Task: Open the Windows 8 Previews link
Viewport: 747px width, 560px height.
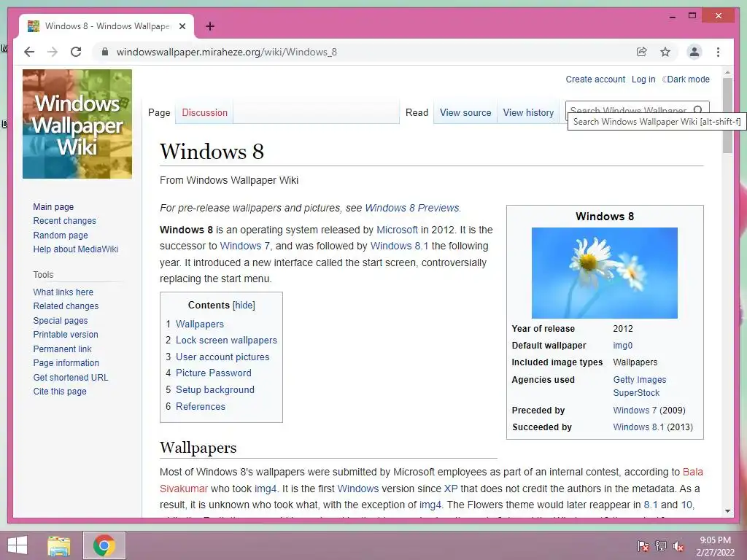Action: (411, 208)
